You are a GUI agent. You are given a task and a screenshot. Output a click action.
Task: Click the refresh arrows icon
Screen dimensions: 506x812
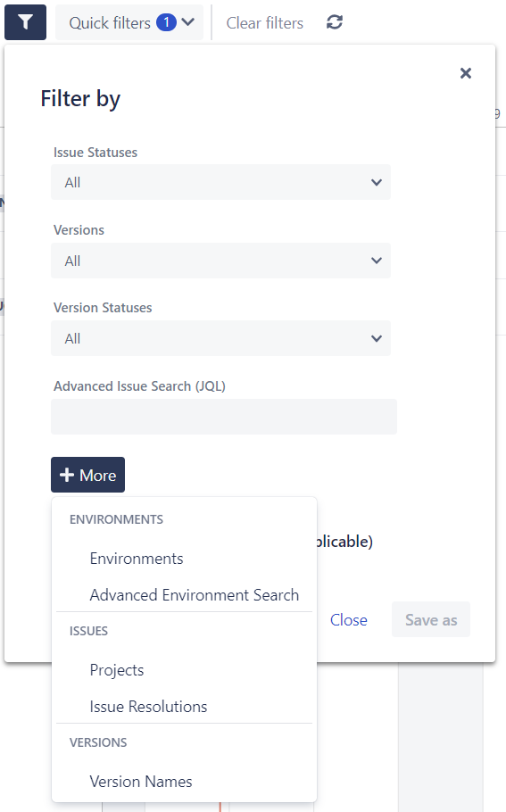(x=335, y=22)
